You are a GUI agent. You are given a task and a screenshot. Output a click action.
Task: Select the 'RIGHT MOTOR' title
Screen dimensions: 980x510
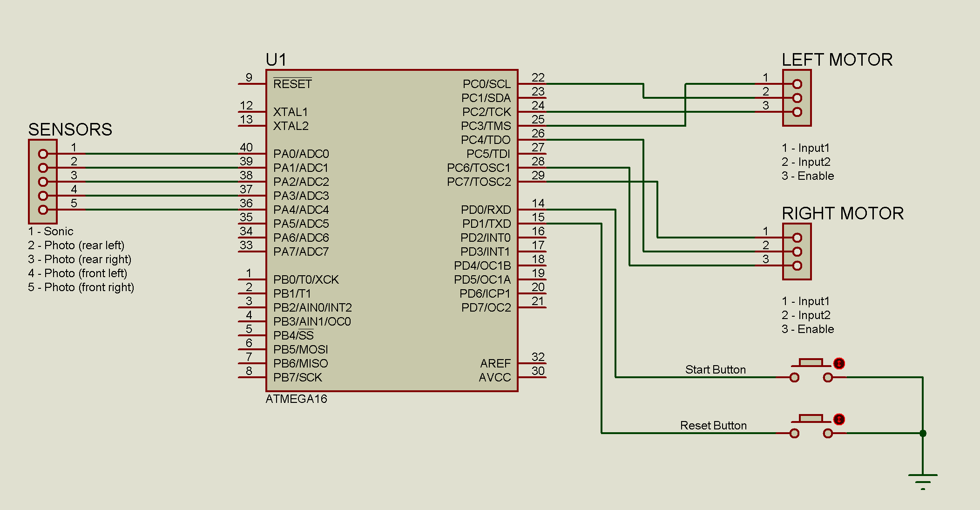pyautogui.click(x=843, y=213)
